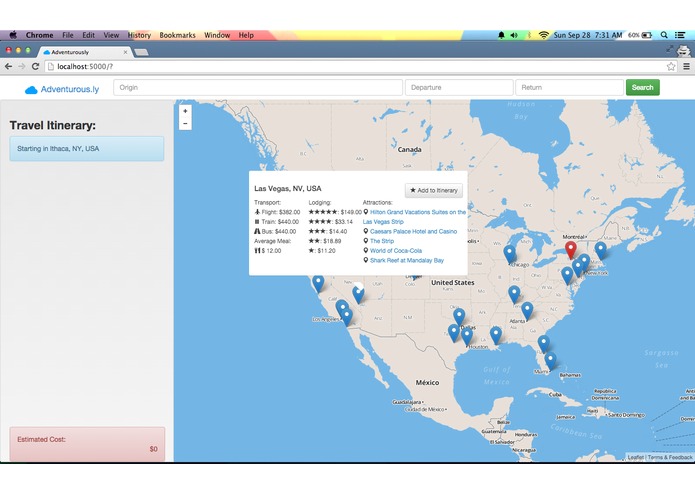This screenshot has height=494, width=695.
Task: Open the Chrome menu
Action: [39, 35]
